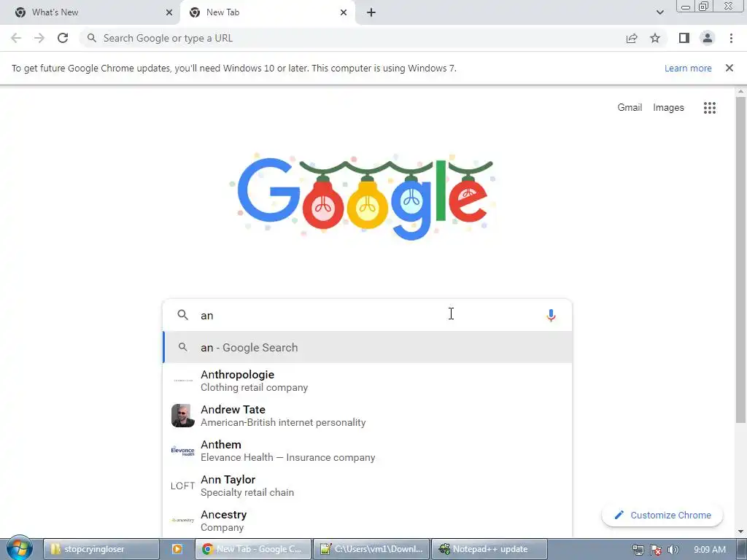Click the network tray icon
The height and width of the screenshot is (560, 747).
638,550
